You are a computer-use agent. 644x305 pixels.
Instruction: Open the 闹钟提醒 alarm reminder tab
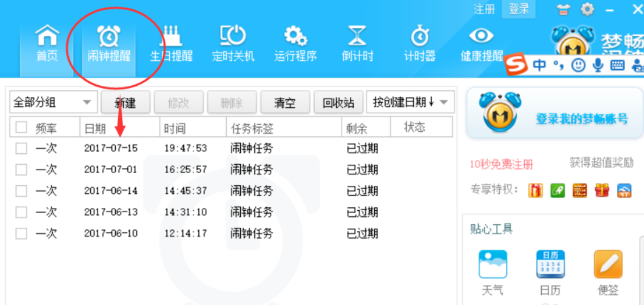tap(109, 44)
